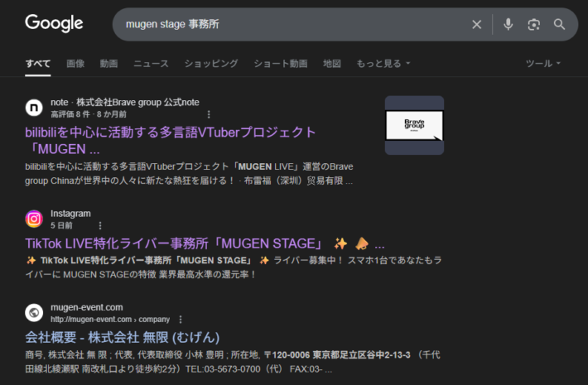Switch to the 地図 tab

(x=332, y=64)
